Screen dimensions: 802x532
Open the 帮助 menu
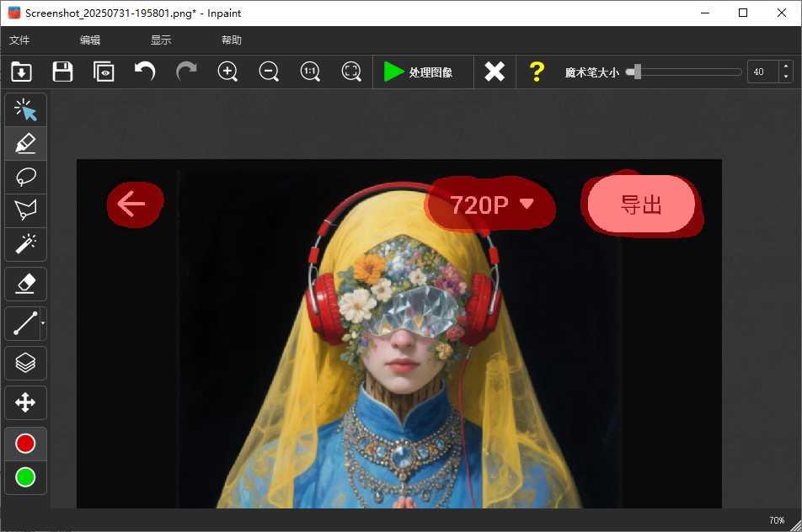tap(232, 40)
